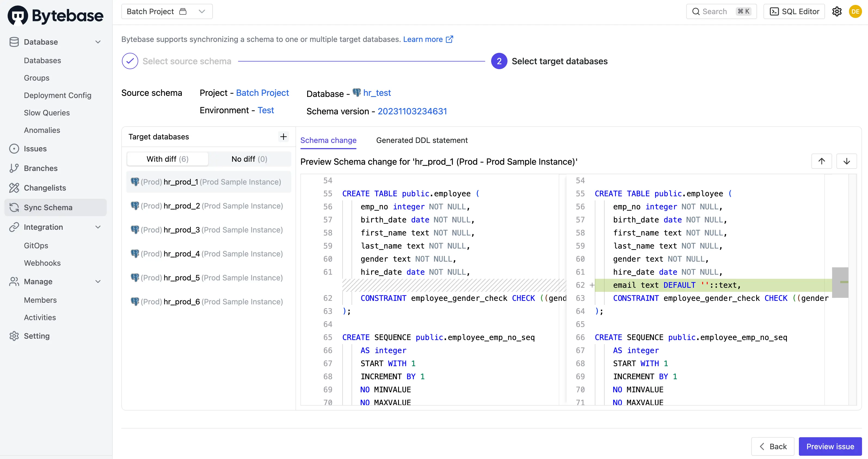This screenshot has height=459, width=868.
Task: Collapse the Database section in sidebar
Action: (x=98, y=42)
